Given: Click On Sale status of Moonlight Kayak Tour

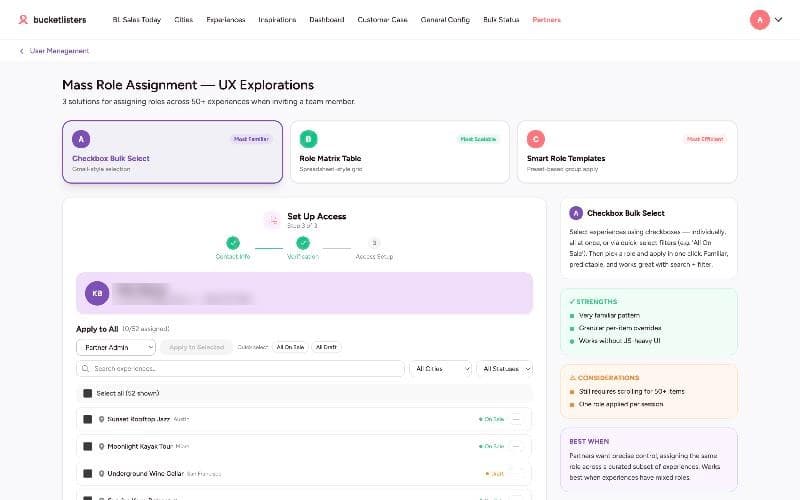Looking at the screenshot, I should tap(491, 446).
